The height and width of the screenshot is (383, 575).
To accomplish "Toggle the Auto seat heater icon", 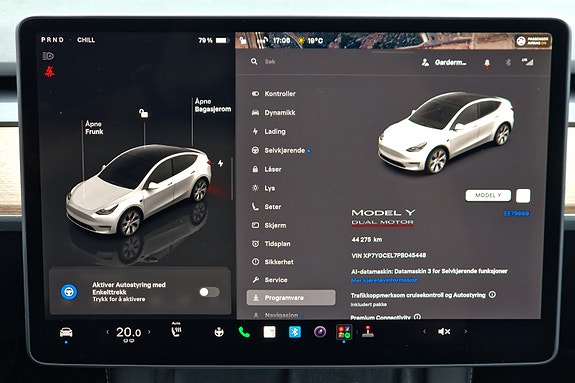I will pos(176,329).
